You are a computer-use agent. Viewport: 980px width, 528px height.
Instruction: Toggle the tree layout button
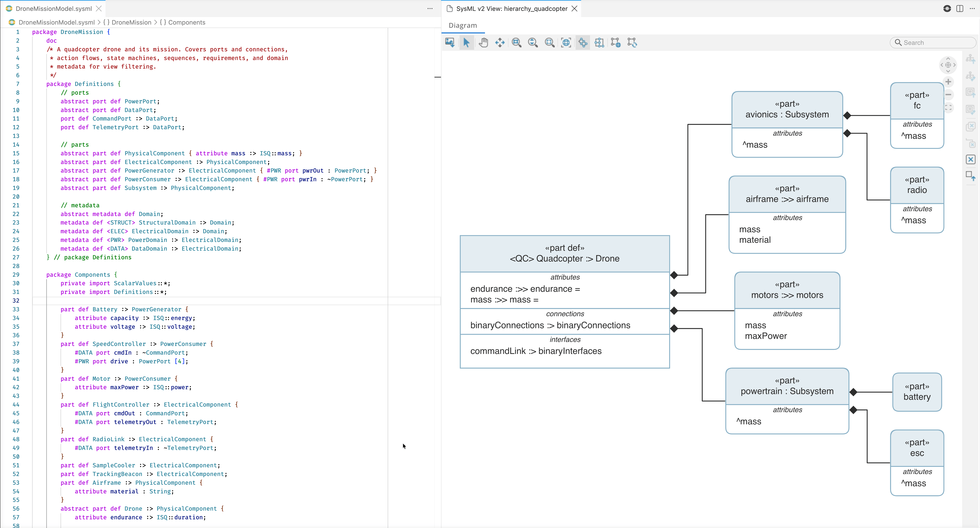point(583,43)
